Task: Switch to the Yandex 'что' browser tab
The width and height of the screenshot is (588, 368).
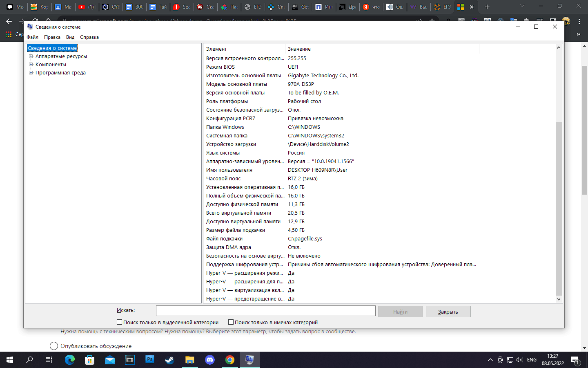Action: tap(372, 7)
